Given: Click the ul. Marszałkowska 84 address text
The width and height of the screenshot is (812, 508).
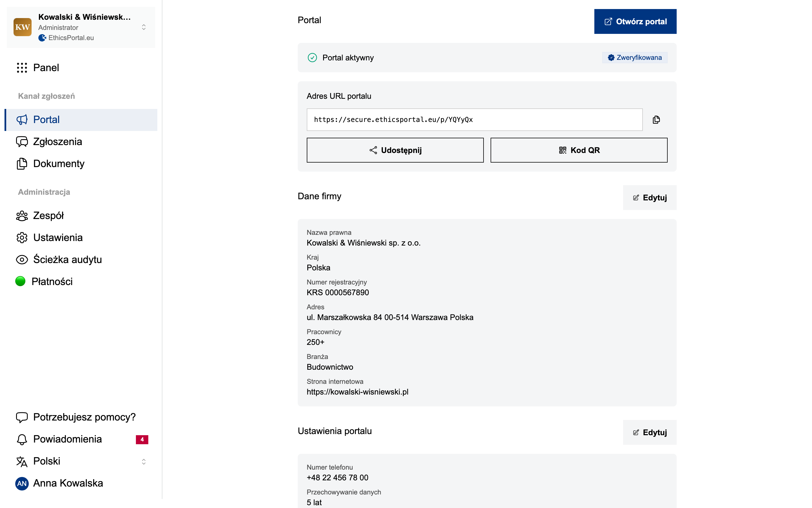Looking at the screenshot, I should point(390,317).
